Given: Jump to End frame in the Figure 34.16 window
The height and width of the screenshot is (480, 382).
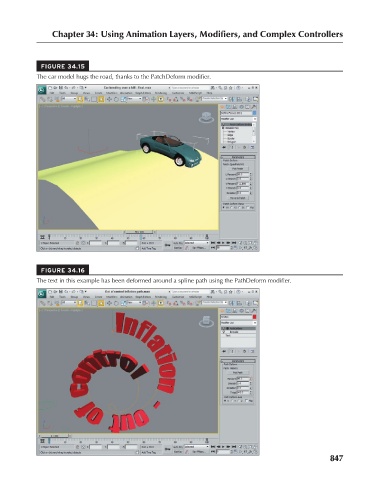Looking at the screenshot, I should pos(234,447).
